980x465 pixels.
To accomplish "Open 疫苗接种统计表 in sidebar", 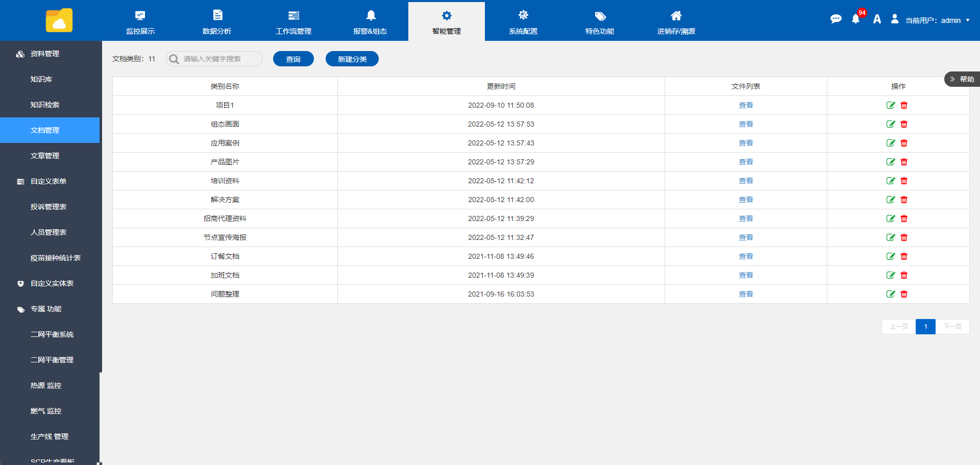I will [50, 258].
